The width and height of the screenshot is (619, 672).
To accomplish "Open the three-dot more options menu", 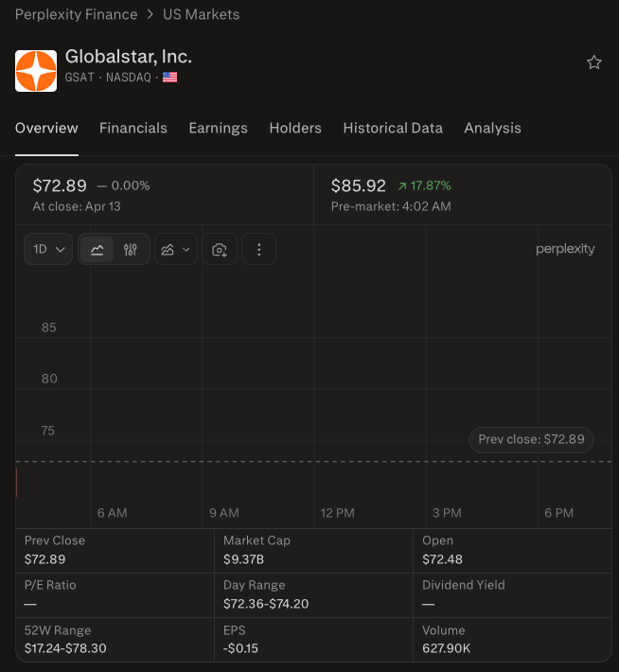I will click(x=259, y=249).
